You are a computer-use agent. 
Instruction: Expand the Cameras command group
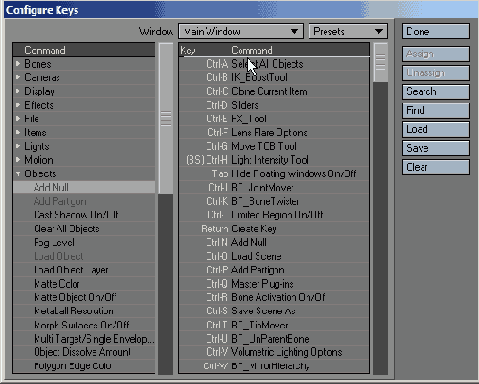18,77
